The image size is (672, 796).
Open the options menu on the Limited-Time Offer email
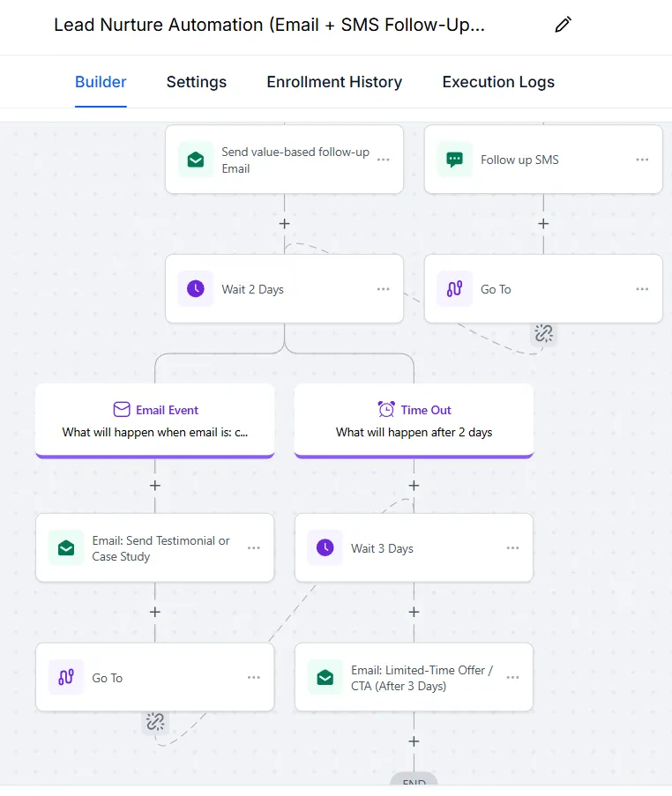pyautogui.click(x=512, y=678)
